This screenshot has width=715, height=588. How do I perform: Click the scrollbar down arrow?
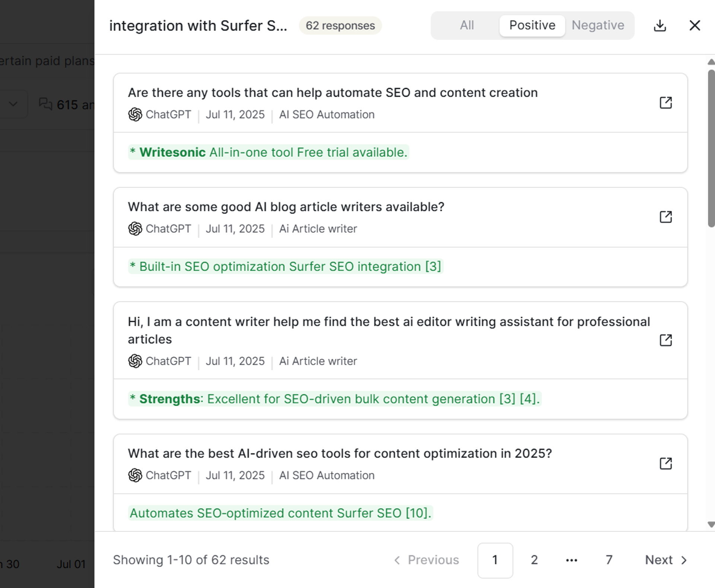(x=711, y=525)
